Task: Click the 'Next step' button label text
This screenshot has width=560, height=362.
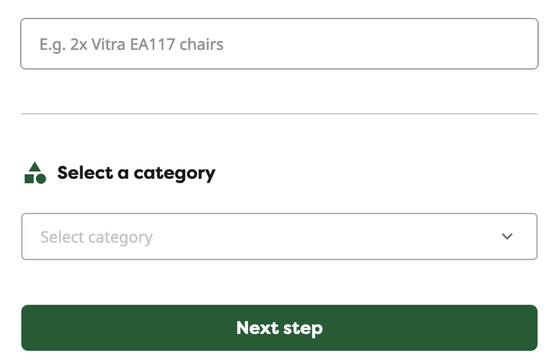Action: tap(279, 328)
